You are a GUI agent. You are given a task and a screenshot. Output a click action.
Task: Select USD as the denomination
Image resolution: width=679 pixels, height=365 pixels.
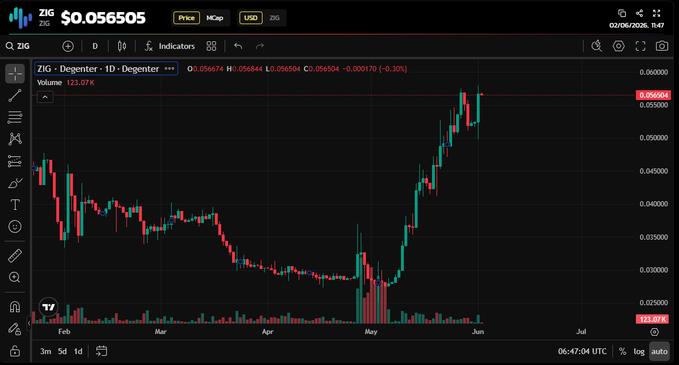(251, 18)
